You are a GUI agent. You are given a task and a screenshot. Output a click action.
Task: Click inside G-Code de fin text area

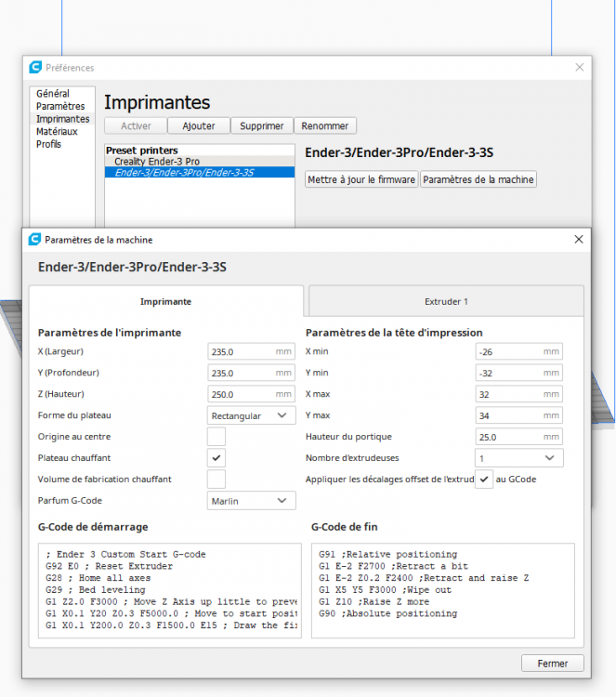pos(442,590)
